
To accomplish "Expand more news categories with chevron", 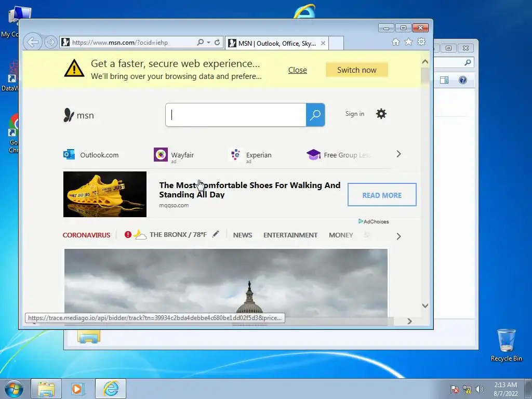I will pos(398,236).
